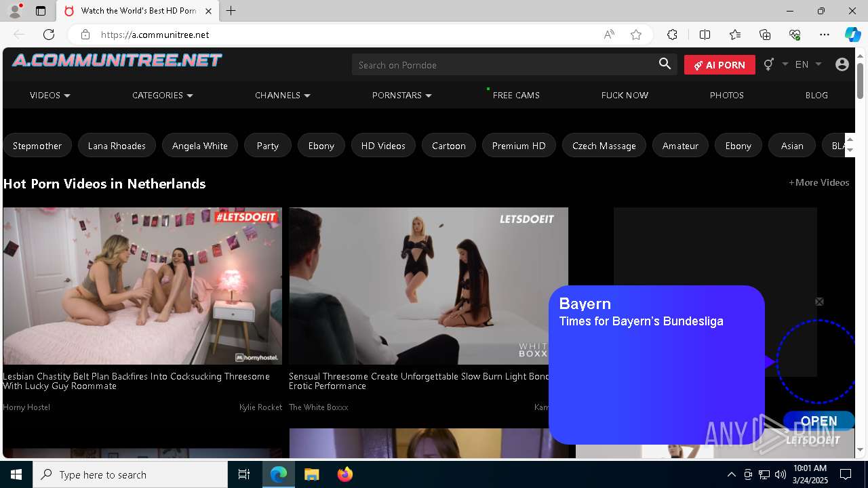The width and height of the screenshot is (868, 488).
Task: Select the Stepmother tag pill
Action: (x=37, y=146)
